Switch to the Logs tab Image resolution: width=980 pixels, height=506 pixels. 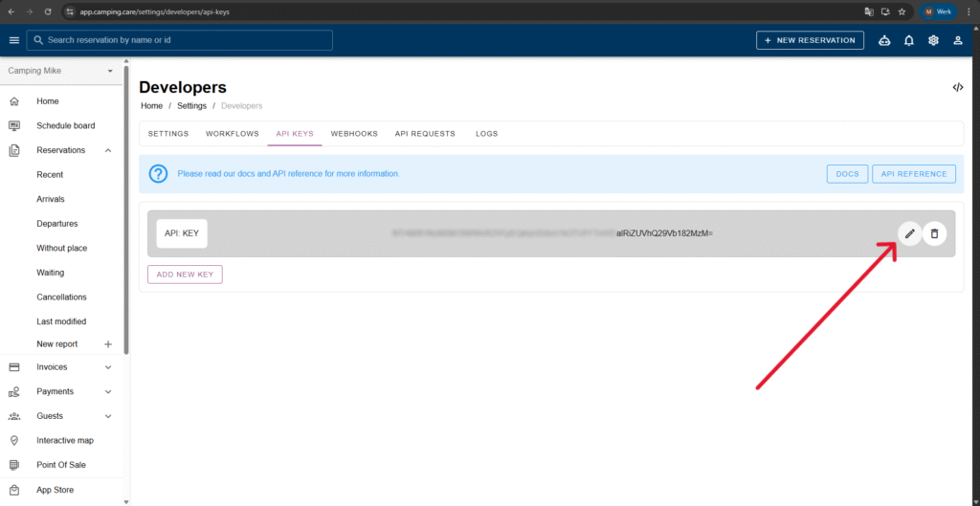486,134
